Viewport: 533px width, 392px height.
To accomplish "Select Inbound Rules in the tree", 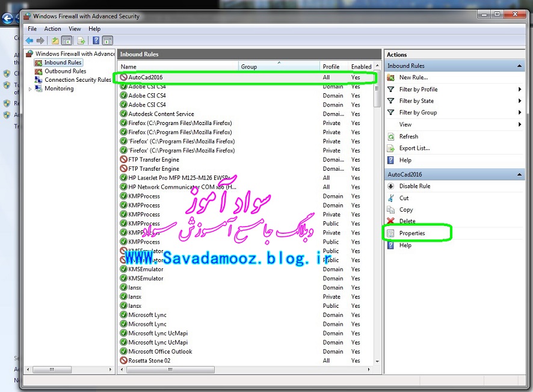I will click(x=63, y=63).
